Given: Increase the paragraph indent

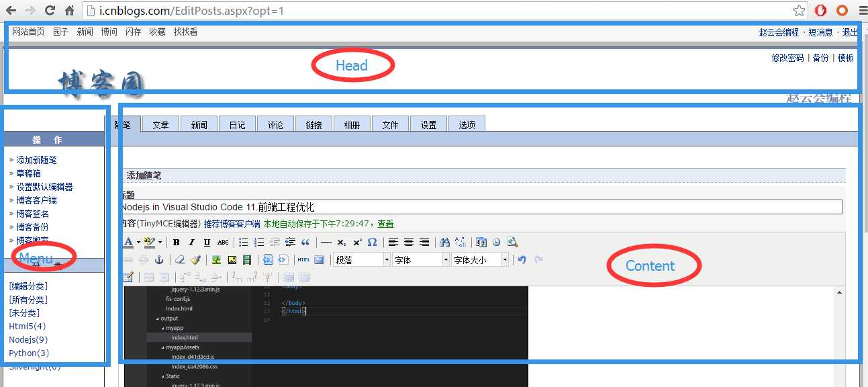Looking at the screenshot, I should 290,242.
